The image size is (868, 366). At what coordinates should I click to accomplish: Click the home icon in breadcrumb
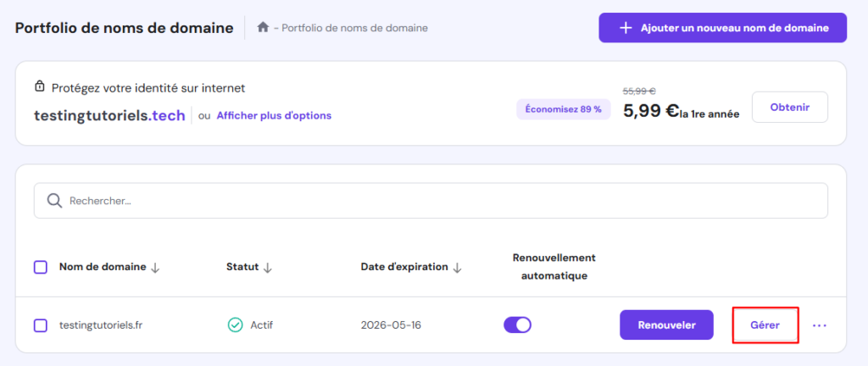(x=263, y=28)
